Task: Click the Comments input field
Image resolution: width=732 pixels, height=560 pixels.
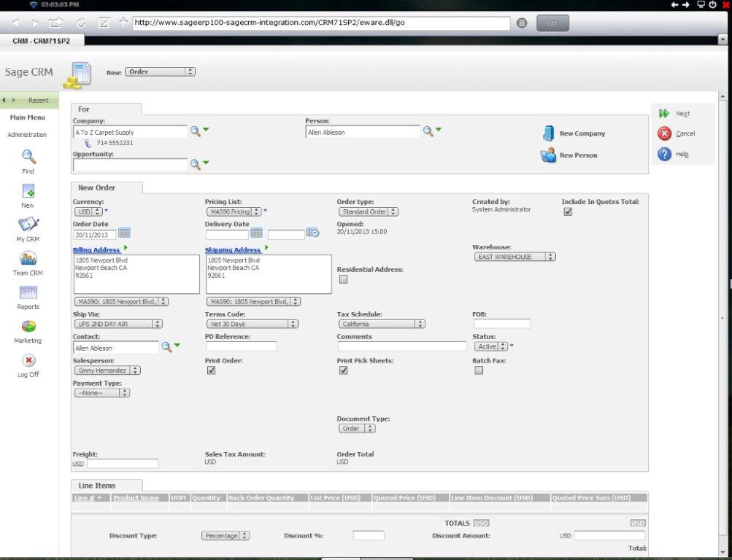Action: (x=402, y=346)
